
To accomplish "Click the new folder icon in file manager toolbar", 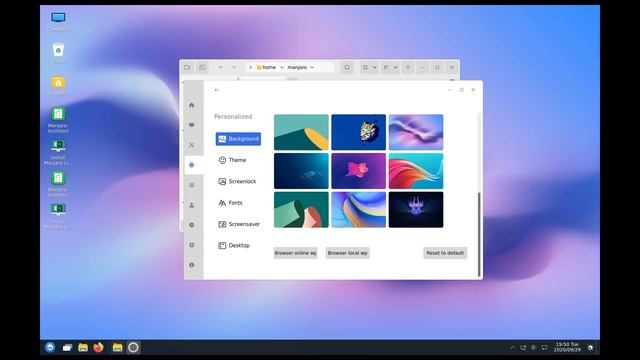I will [x=187, y=67].
